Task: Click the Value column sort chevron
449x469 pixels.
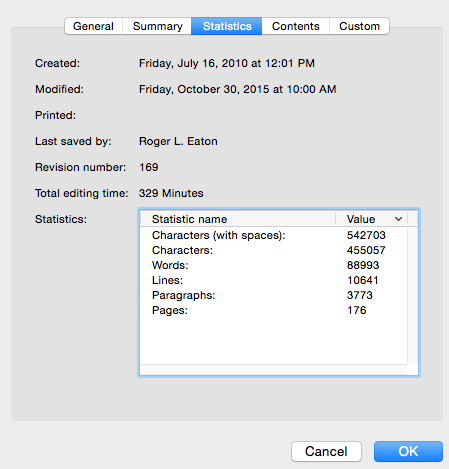Action: 398,219
